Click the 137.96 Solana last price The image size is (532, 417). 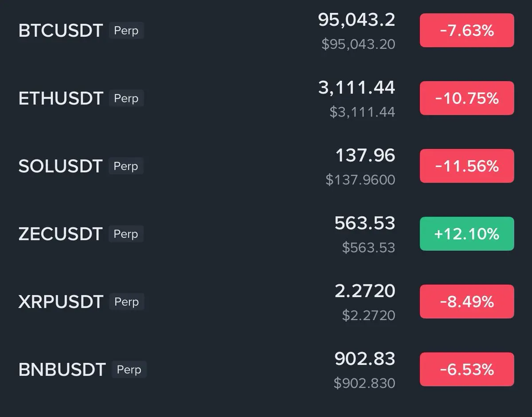point(365,156)
